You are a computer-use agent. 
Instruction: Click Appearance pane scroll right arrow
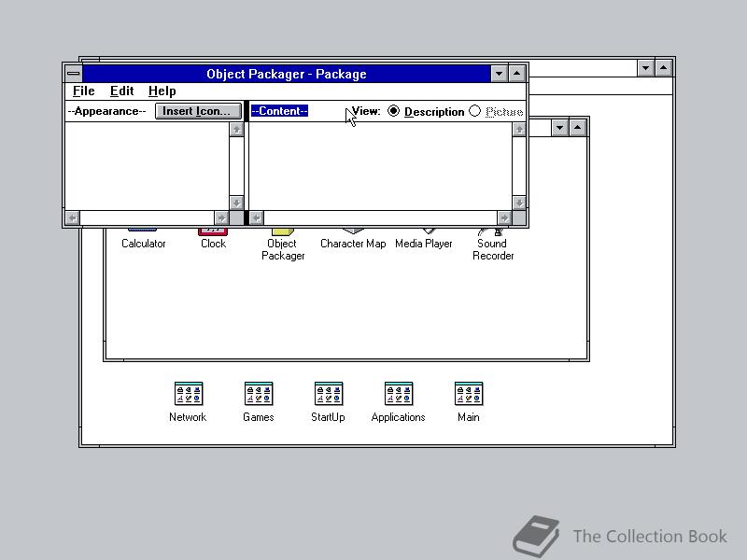[221, 218]
